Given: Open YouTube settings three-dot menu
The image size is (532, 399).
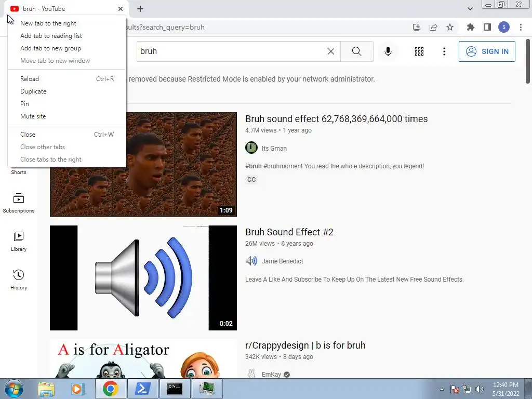Looking at the screenshot, I should point(444,51).
